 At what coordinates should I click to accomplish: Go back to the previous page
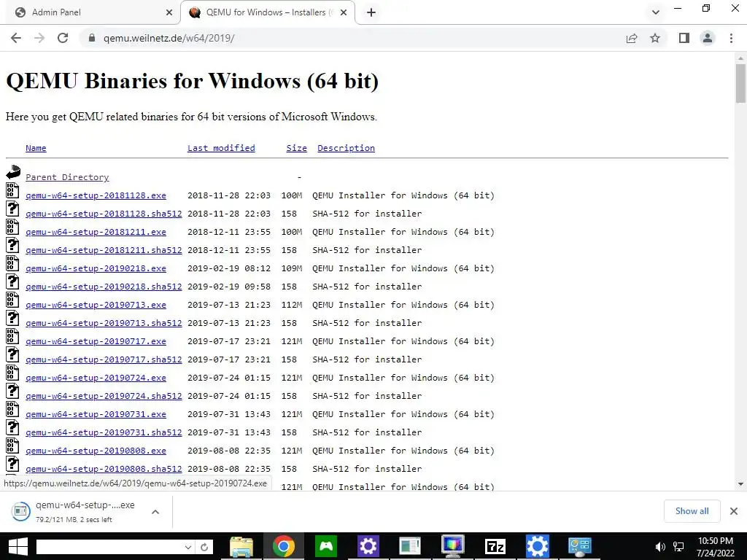(x=16, y=38)
